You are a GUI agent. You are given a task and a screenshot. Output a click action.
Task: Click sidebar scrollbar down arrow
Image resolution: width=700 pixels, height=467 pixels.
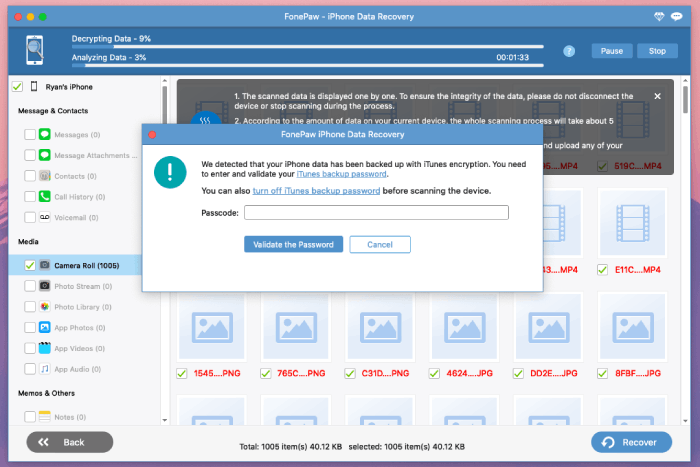coord(165,420)
